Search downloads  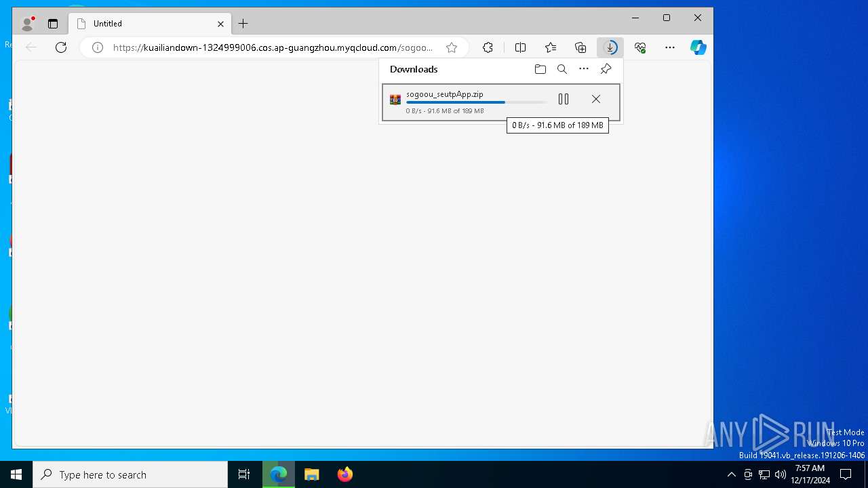[x=562, y=69]
